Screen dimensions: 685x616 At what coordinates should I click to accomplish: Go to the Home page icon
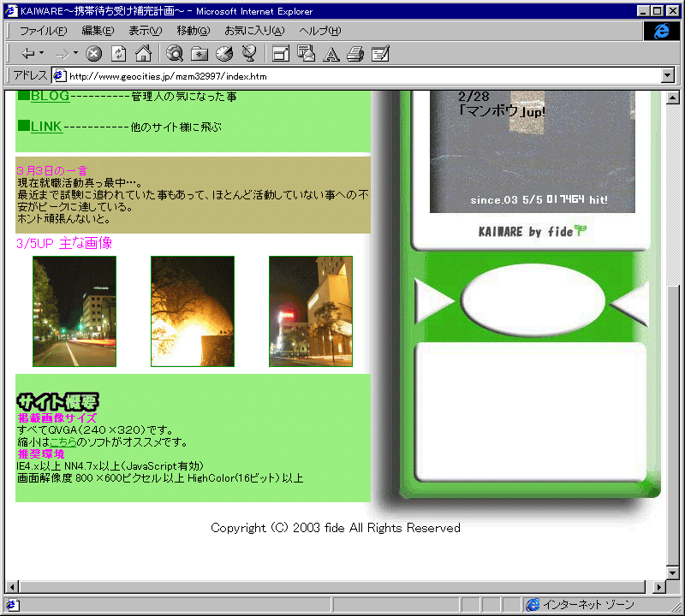(143, 54)
